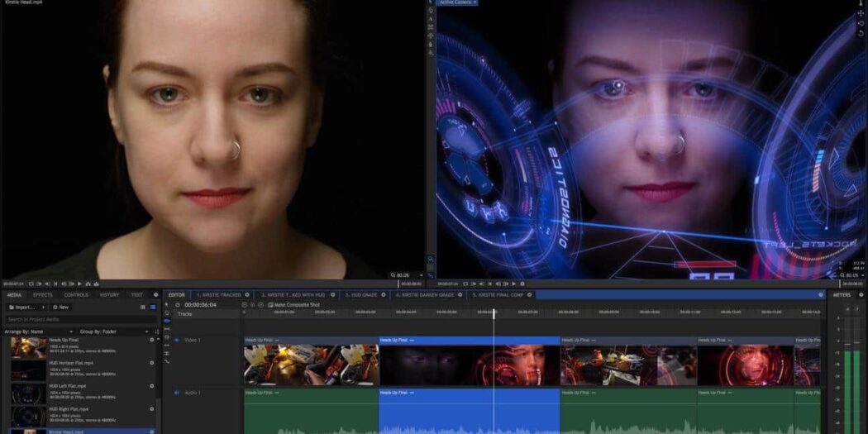The width and height of the screenshot is (868, 434).
Task: Select the editor Selection arrow tool
Action: (167, 304)
